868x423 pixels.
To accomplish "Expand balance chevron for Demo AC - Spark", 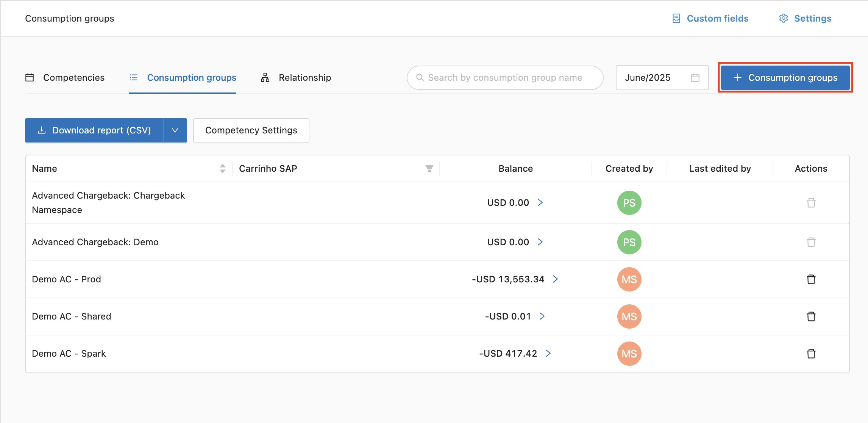I will coord(548,354).
